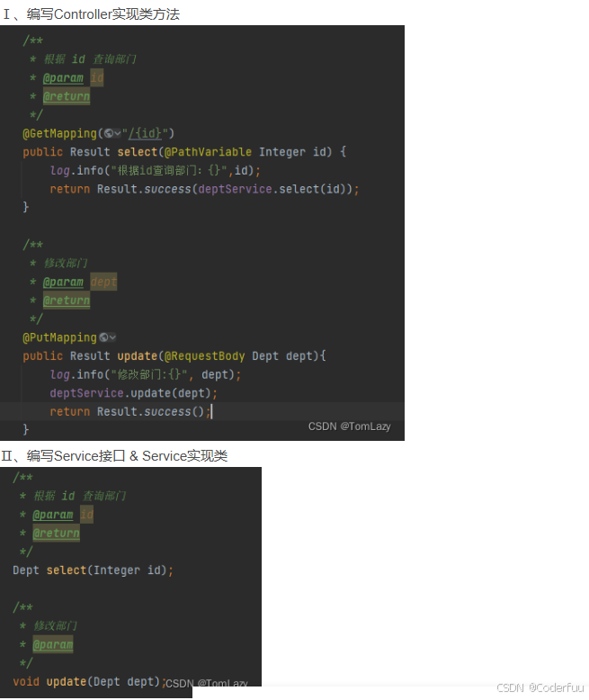Click "@return" tag above the @PutMapping annotation

[67, 301]
